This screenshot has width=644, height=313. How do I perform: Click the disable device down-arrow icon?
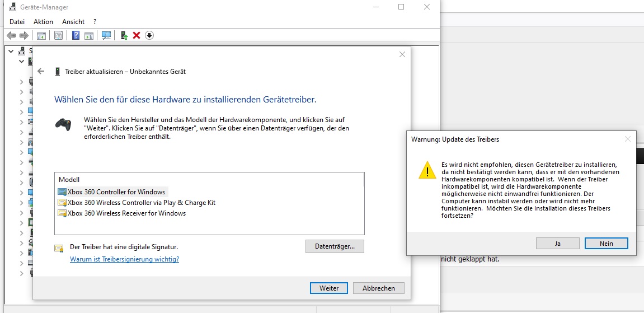149,35
